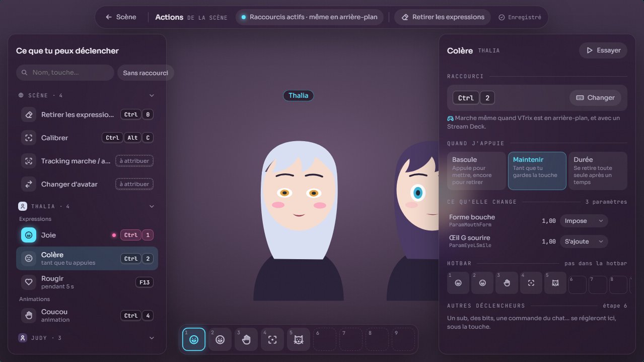The height and width of the screenshot is (362, 644).
Task: Click bottom hotbar slot 1 smiley
Action: pos(194,339)
